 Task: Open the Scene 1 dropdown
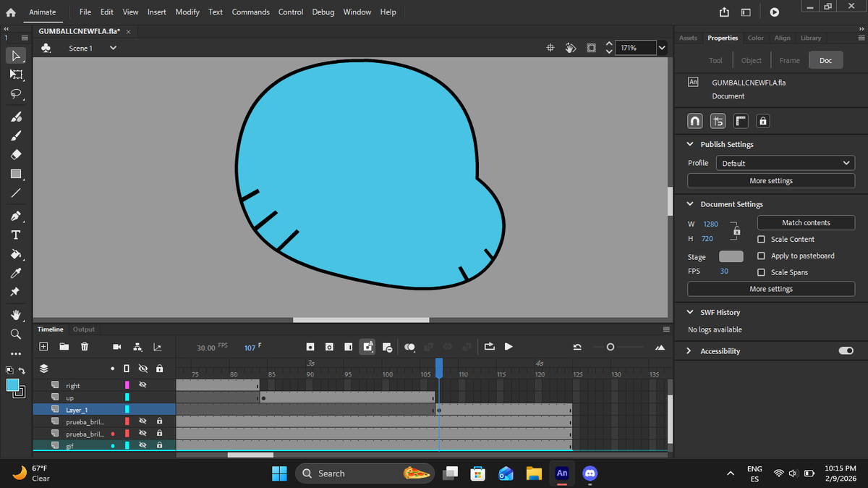click(113, 49)
